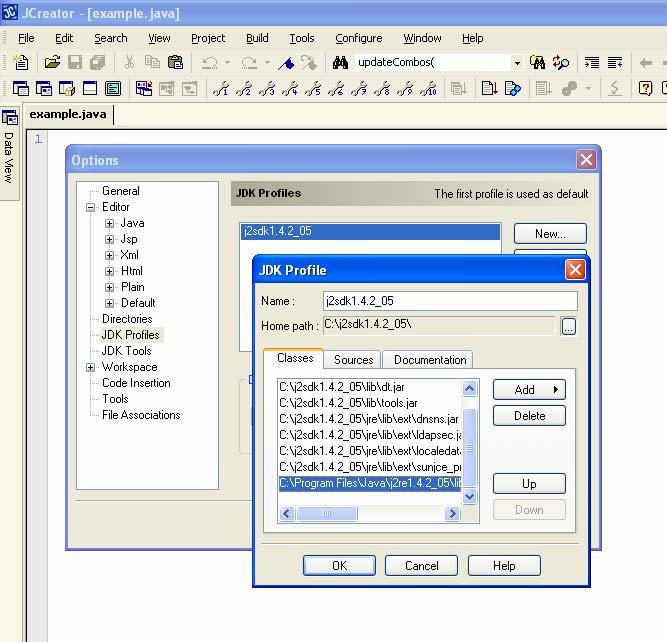
Task: Click the New file toolbar icon
Action: [x=20, y=62]
